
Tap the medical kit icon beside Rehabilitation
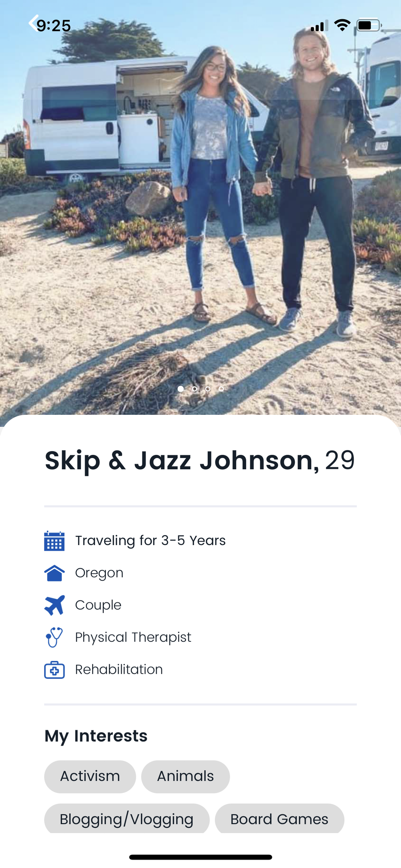(x=54, y=669)
